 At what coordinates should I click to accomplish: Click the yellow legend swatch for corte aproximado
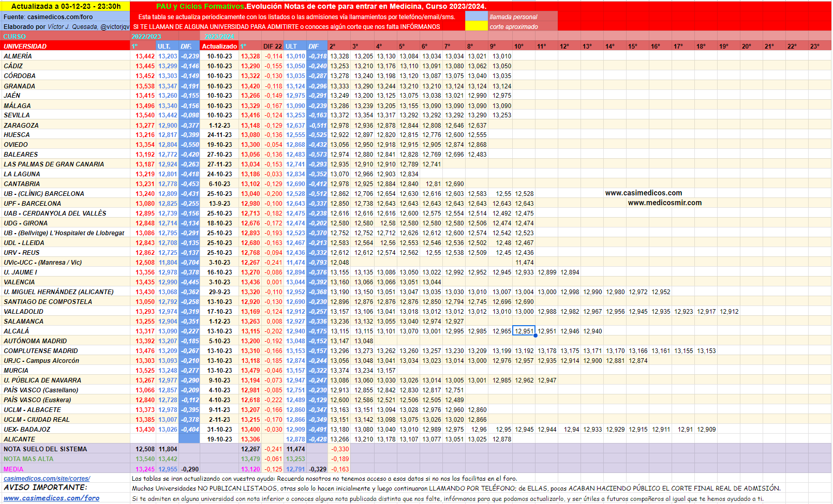pos(477,26)
